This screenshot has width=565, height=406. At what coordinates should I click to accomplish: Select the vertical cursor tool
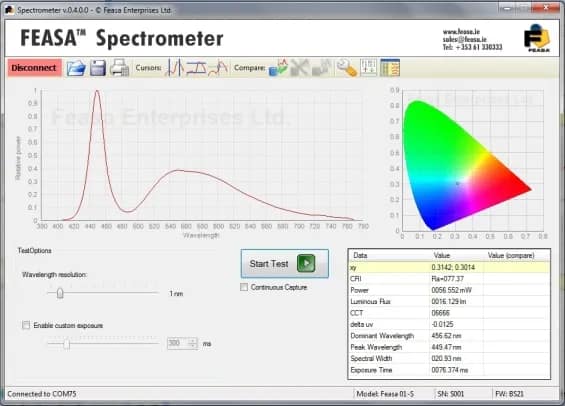[174, 68]
